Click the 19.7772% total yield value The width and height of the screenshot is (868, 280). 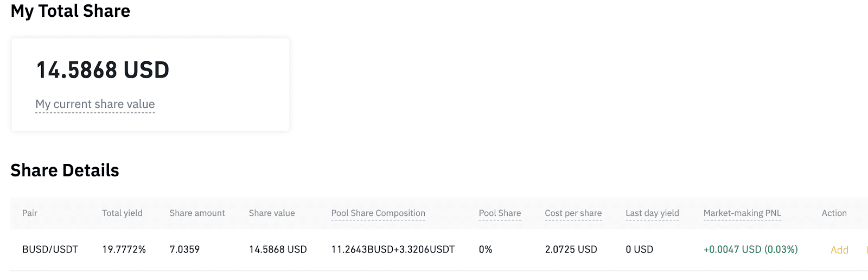[x=124, y=250]
